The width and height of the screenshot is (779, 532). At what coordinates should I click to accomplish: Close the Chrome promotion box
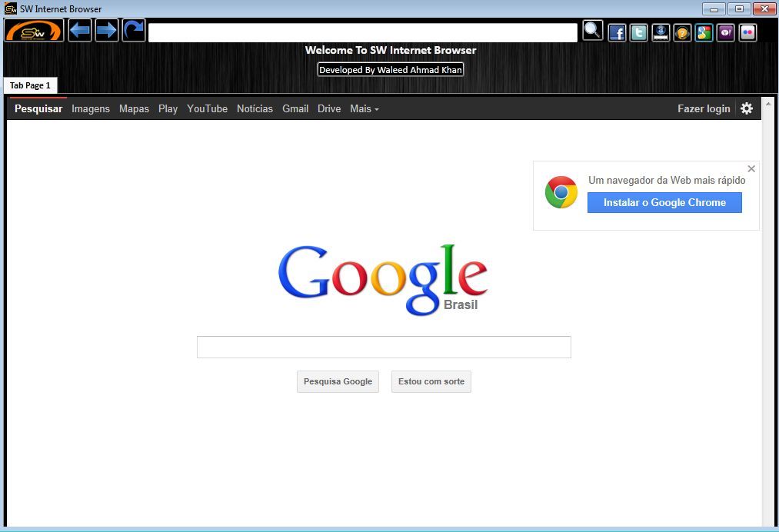751,169
